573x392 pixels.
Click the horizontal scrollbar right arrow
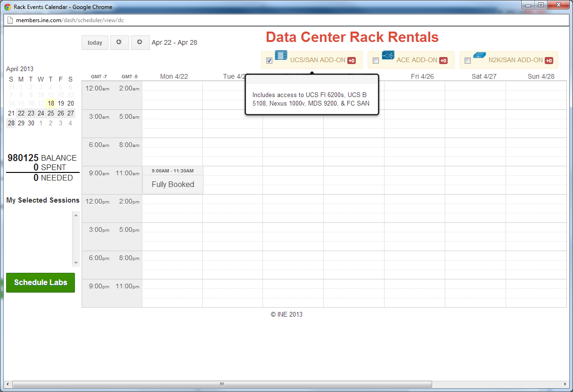point(565,384)
